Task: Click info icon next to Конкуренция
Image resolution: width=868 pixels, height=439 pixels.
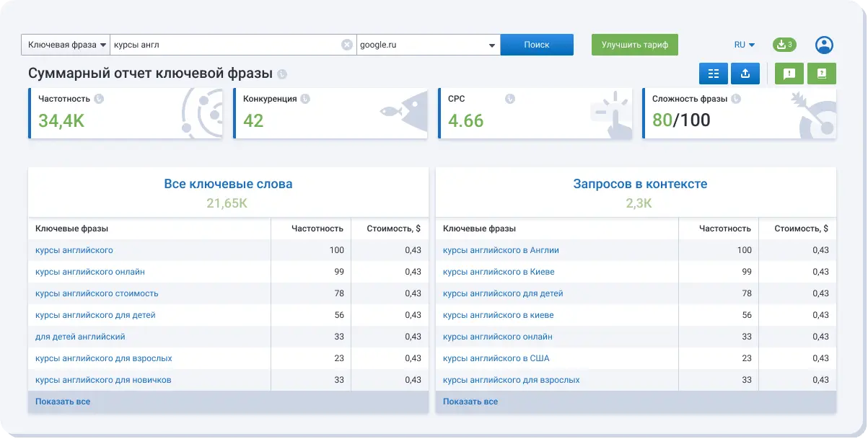Action: click(305, 99)
